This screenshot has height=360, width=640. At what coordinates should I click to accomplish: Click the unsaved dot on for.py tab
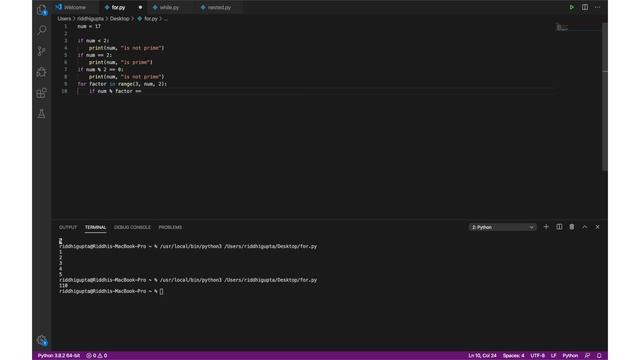140,7
